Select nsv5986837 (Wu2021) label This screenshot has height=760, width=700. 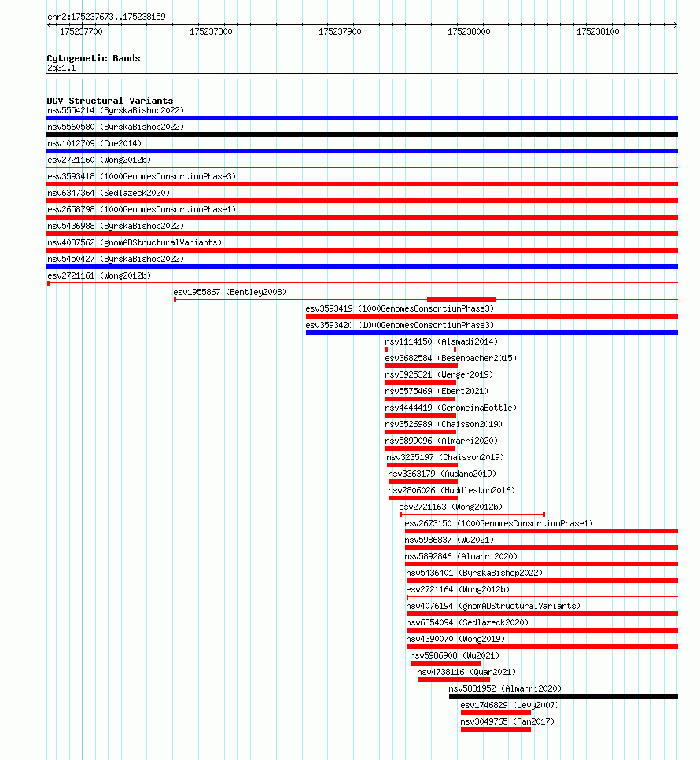[450, 540]
